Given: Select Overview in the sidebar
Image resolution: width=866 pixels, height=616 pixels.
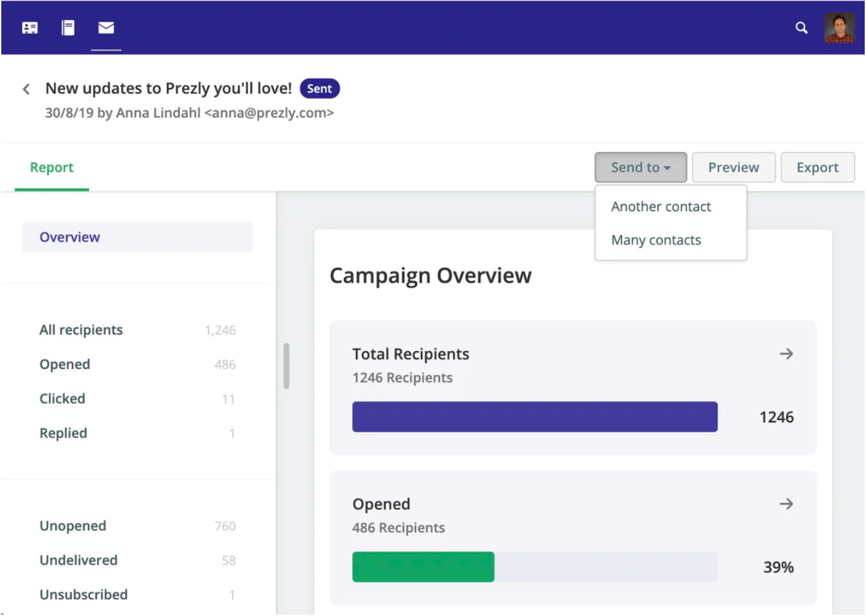Looking at the screenshot, I should point(138,237).
